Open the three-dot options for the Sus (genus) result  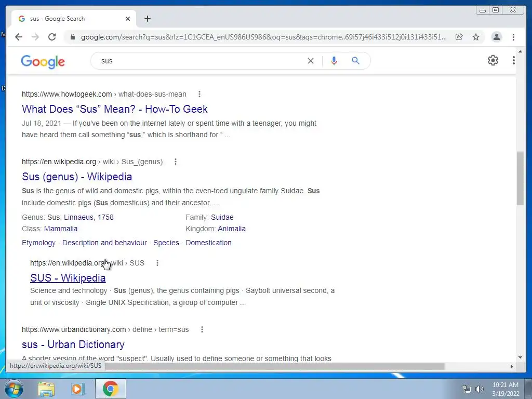coord(176,162)
